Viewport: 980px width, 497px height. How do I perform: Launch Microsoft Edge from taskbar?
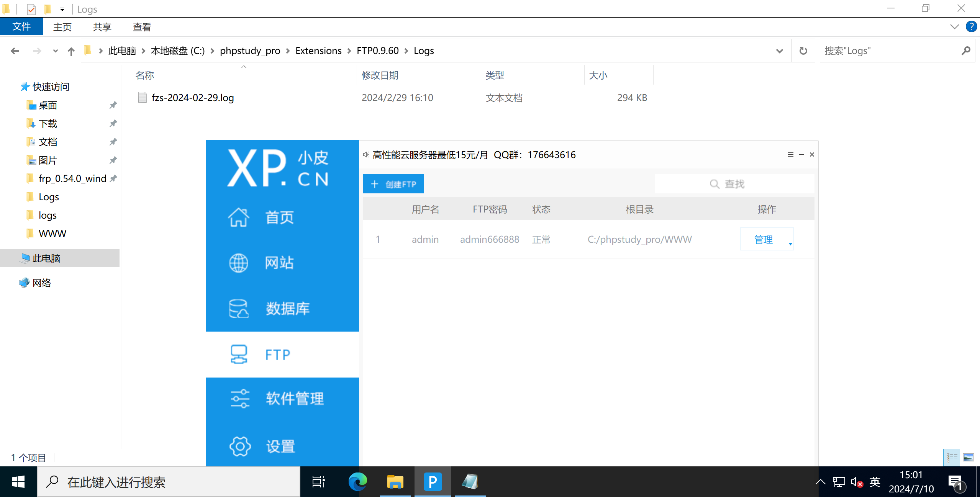coord(357,482)
